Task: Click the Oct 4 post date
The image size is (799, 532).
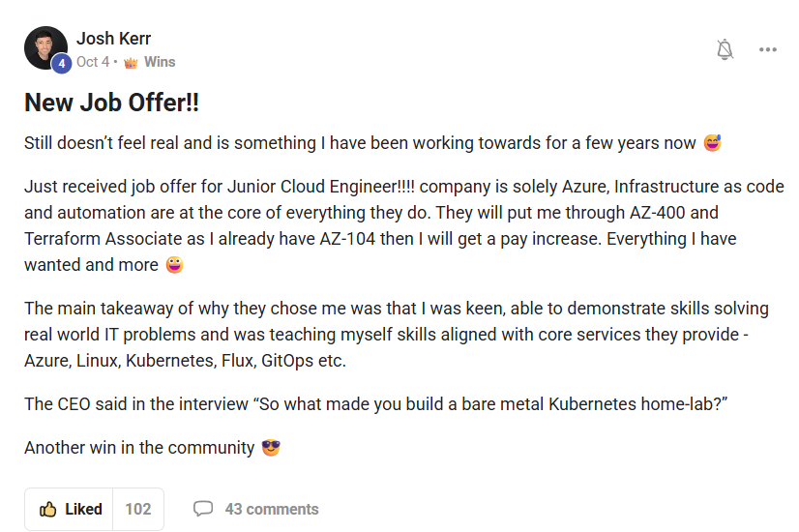Action: [x=93, y=62]
